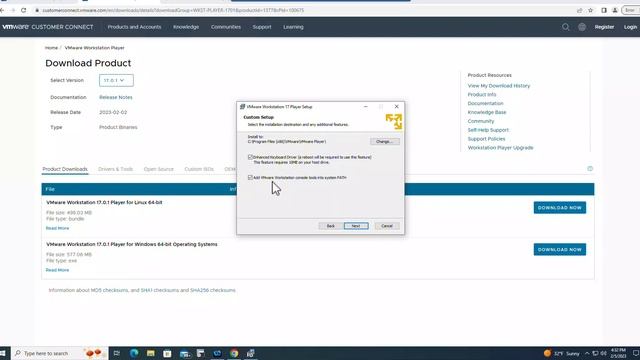Open the Product Info resource link
The height and width of the screenshot is (360, 640).
482,94
